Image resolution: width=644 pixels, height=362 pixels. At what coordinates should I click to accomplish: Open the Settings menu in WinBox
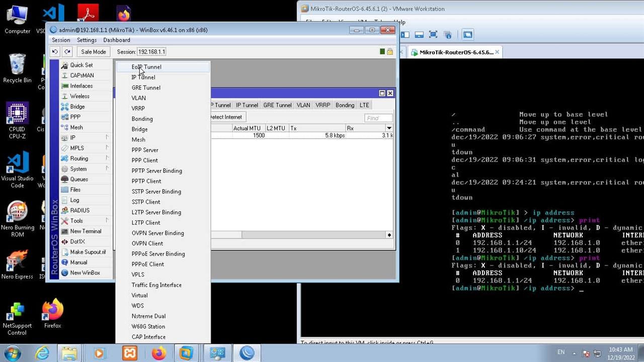[x=87, y=40]
